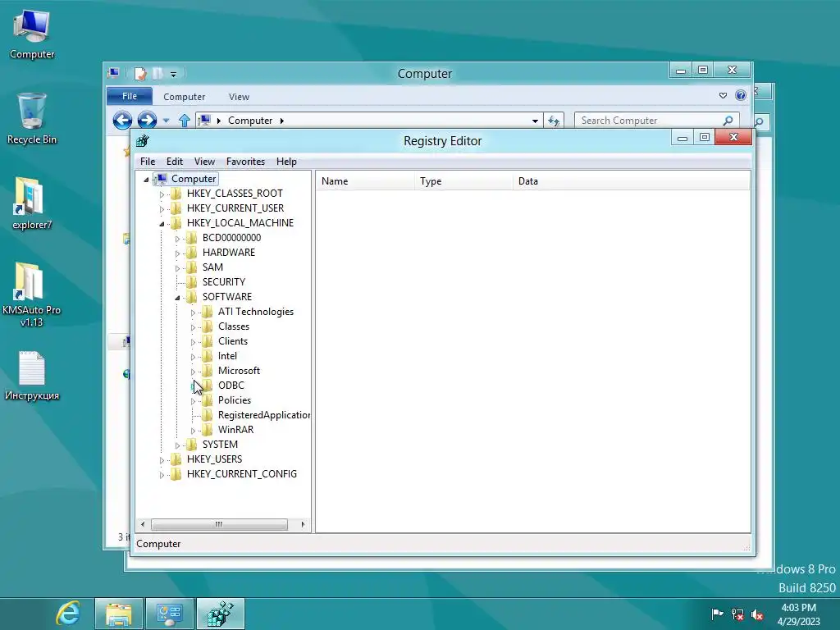Image resolution: width=840 pixels, height=630 pixels.
Task: Click the Data column header
Action: (632, 181)
